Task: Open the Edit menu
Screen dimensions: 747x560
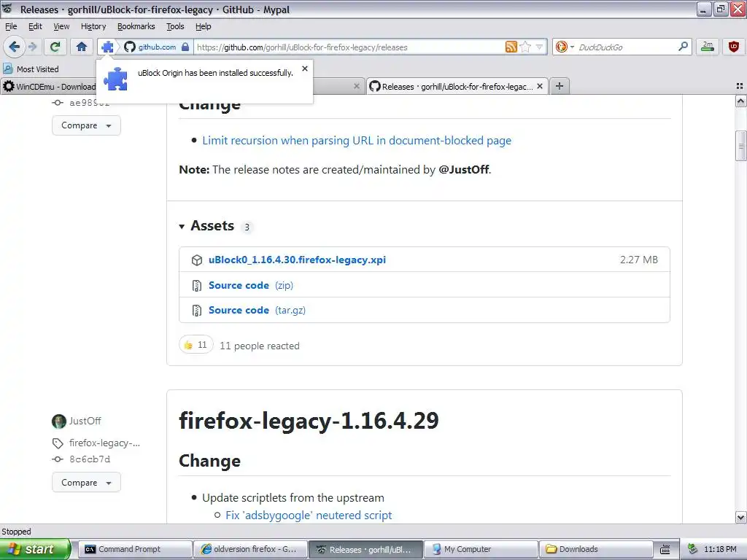Action: (x=35, y=26)
